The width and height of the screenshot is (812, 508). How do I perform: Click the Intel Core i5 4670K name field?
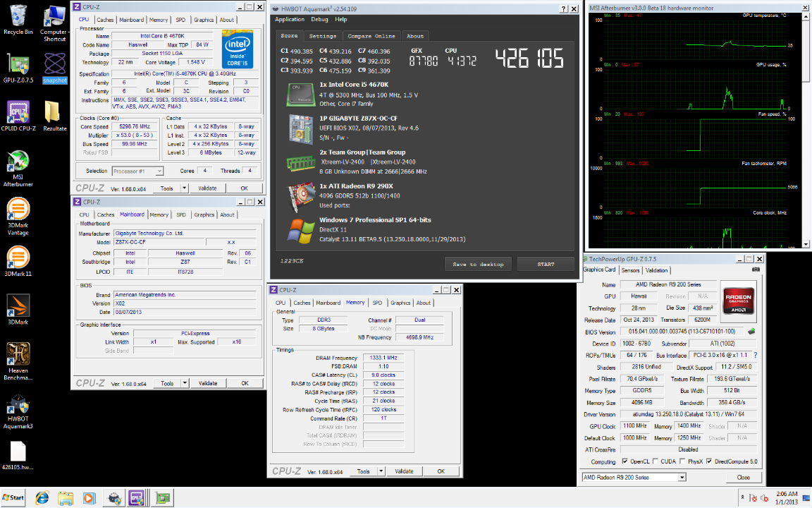162,36
